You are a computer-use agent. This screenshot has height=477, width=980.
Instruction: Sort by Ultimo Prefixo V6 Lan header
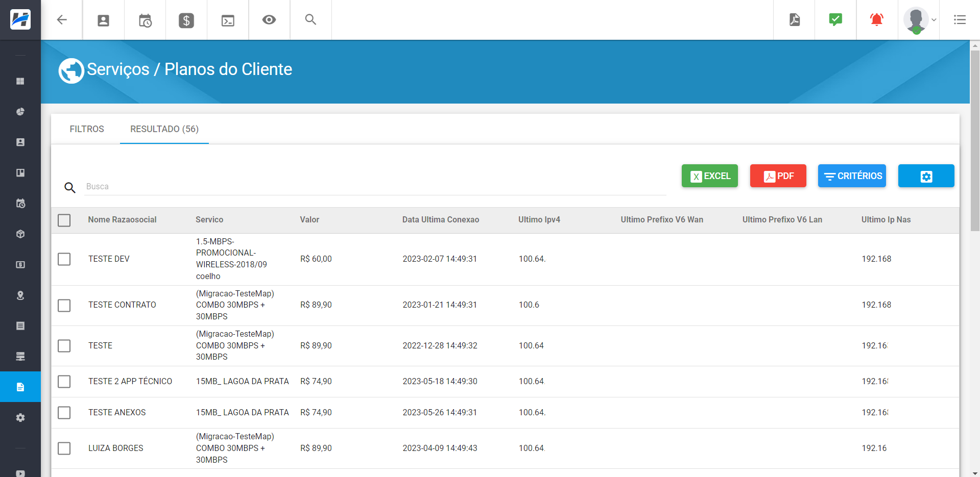pyautogui.click(x=782, y=220)
